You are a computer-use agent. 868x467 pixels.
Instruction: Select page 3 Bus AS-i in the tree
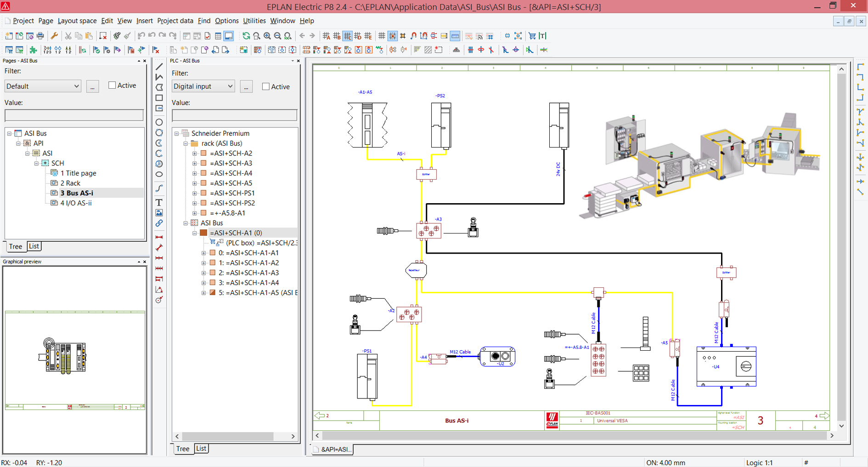click(77, 193)
